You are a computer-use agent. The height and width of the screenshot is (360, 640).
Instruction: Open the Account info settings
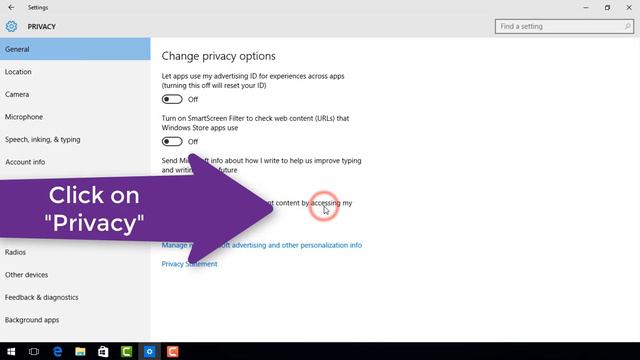75,162
